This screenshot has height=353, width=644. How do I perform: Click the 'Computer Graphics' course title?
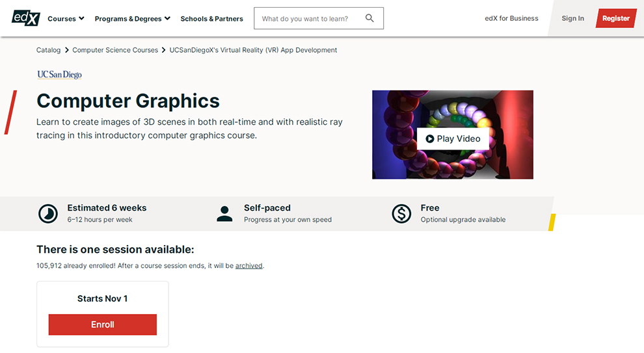[128, 101]
